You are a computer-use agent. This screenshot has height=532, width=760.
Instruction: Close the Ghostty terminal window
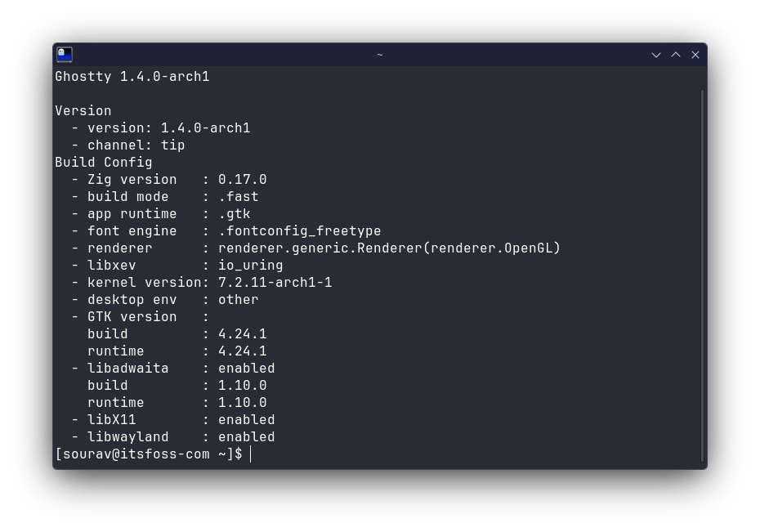point(695,55)
